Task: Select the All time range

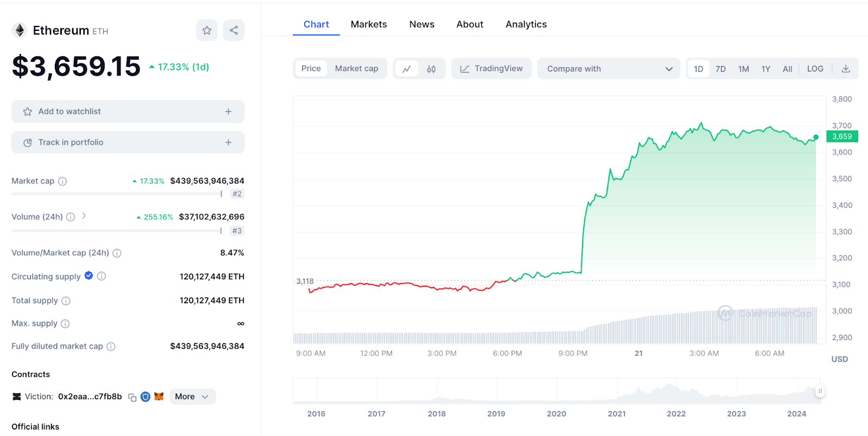Action: click(787, 69)
